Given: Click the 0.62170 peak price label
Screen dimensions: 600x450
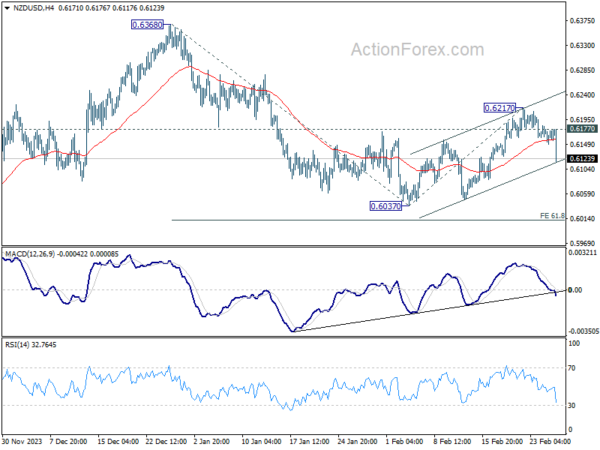Looking at the screenshot, I should pyautogui.click(x=500, y=108).
